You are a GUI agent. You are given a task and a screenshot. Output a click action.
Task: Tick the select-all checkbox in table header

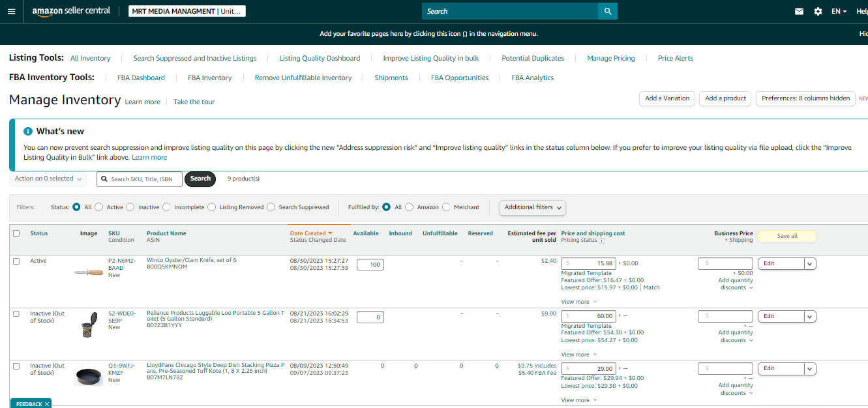pyautogui.click(x=16, y=233)
